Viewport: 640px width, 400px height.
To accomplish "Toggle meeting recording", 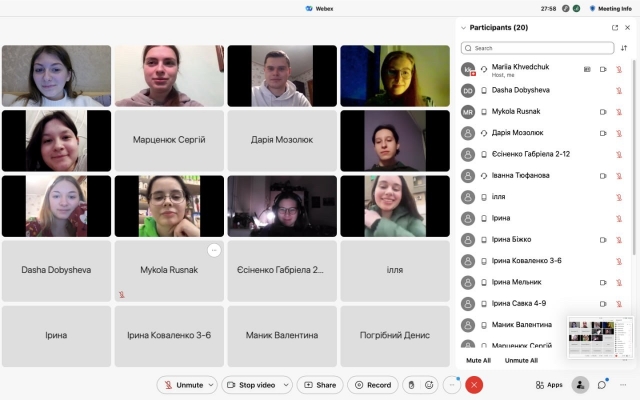I will (x=373, y=385).
